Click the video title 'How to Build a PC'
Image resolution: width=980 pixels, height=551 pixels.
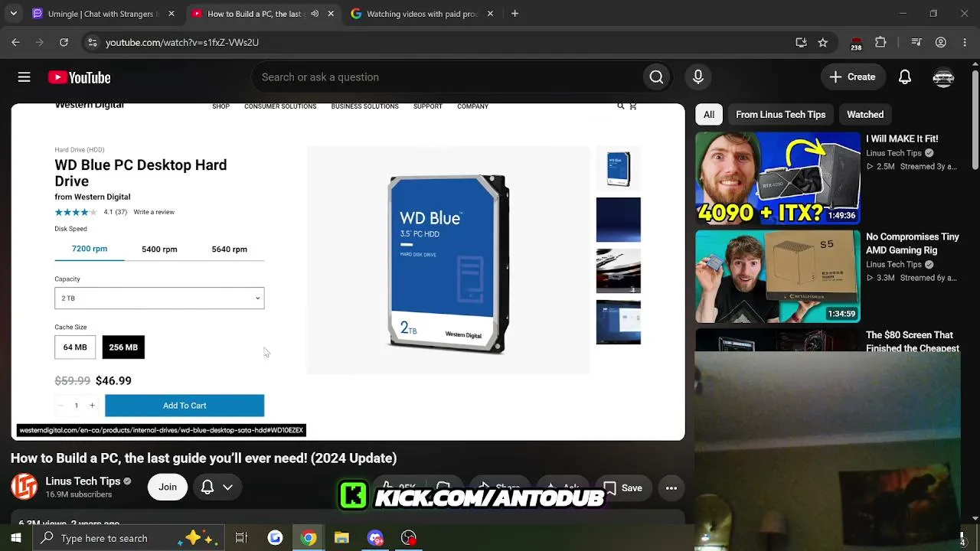[204, 458]
